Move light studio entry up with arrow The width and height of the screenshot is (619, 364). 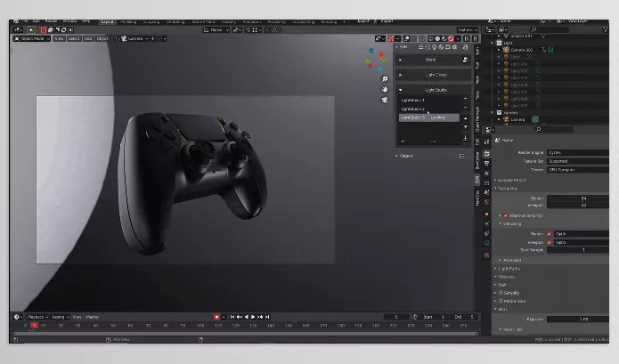[466, 118]
